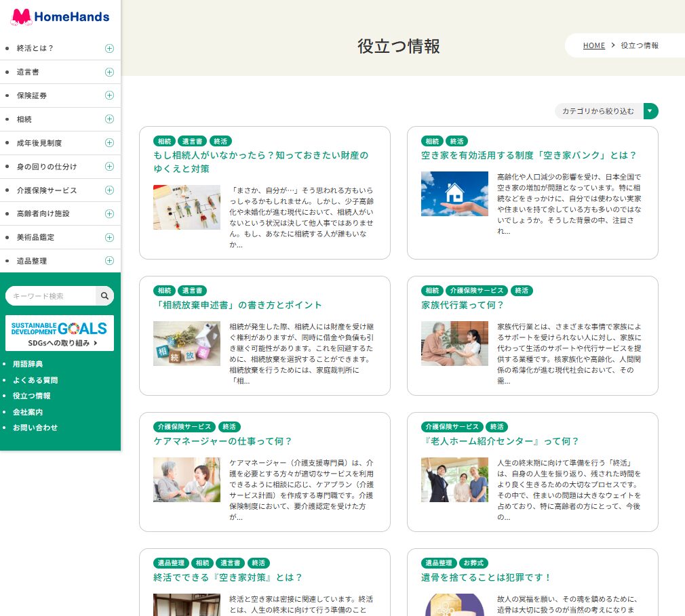Expand the 介護保険サービス sidebar plus icon
Image resolution: width=685 pixels, height=616 pixels.
pyautogui.click(x=110, y=190)
